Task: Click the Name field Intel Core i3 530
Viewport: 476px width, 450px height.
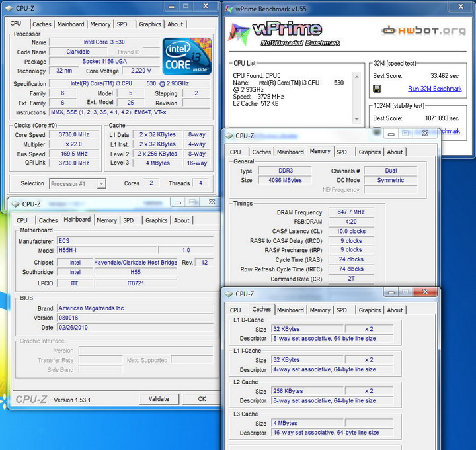Action: click(x=104, y=42)
